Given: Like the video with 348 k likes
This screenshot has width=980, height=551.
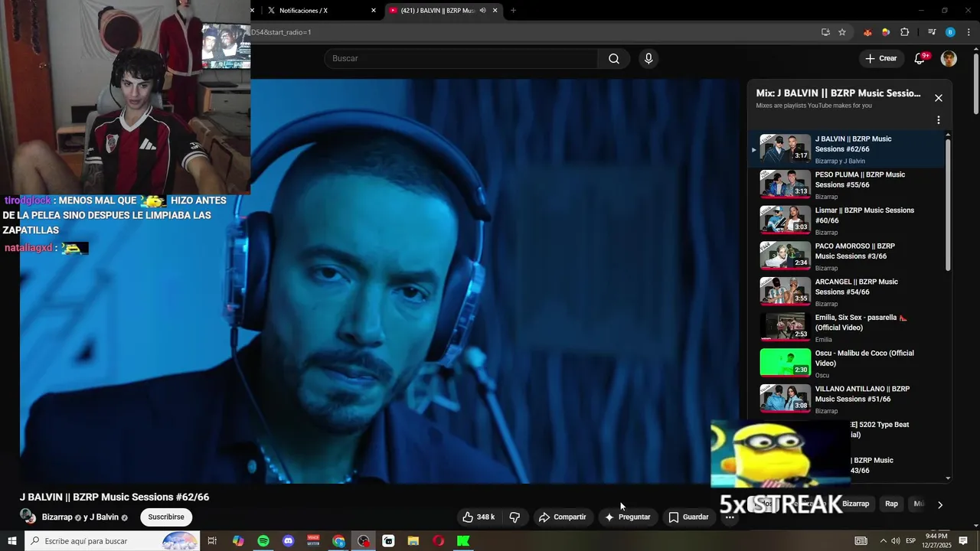Looking at the screenshot, I should (479, 517).
